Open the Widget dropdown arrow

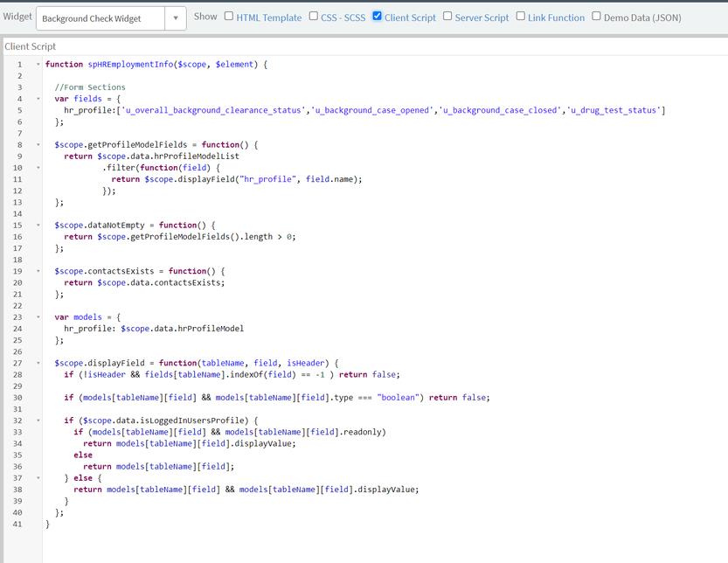coord(176,18)
